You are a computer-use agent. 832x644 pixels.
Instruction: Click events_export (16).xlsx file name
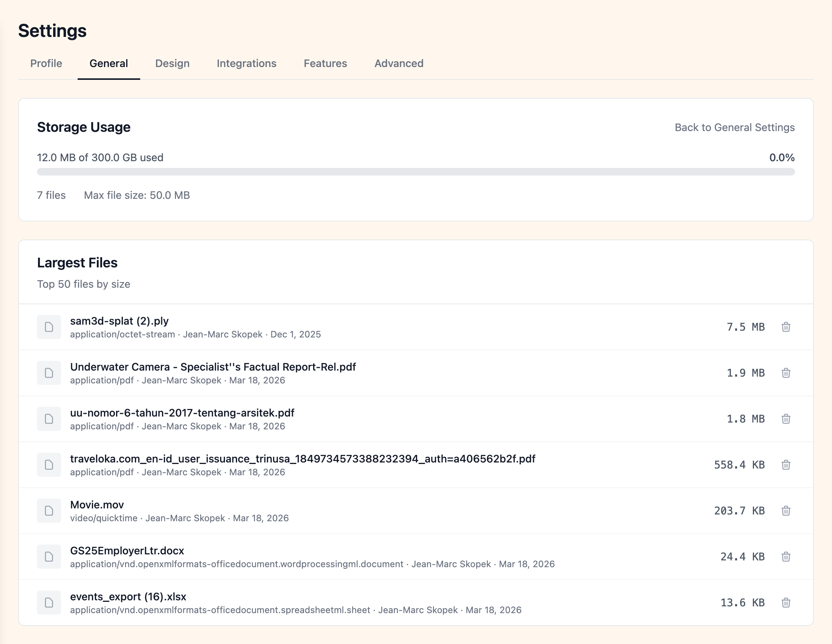pyautogui.click(x=128, y=597)
